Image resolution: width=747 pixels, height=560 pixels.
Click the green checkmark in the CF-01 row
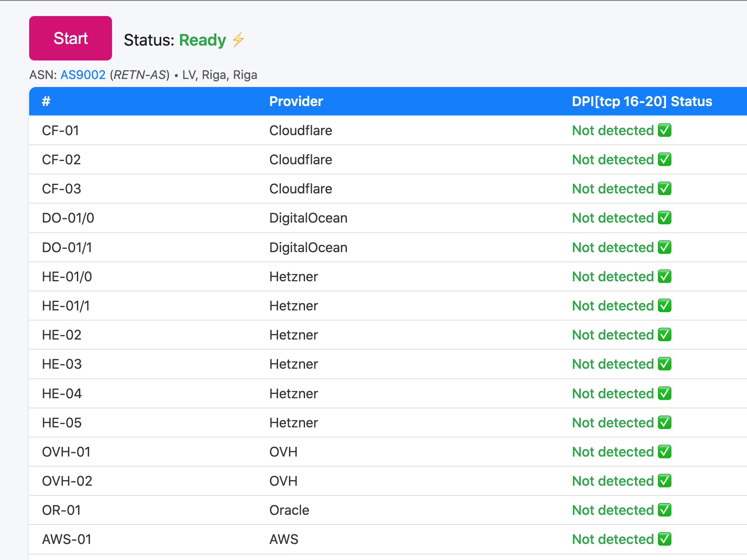point(665,130)
